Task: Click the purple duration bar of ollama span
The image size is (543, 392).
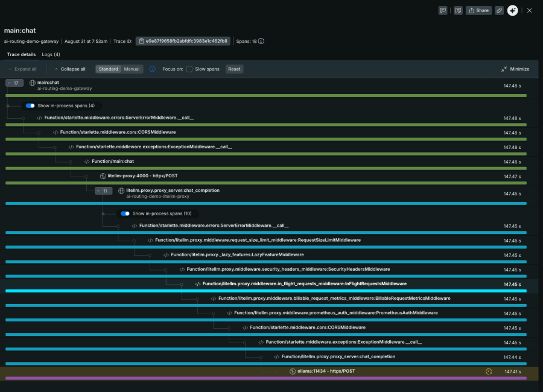Action: point(266,378)
